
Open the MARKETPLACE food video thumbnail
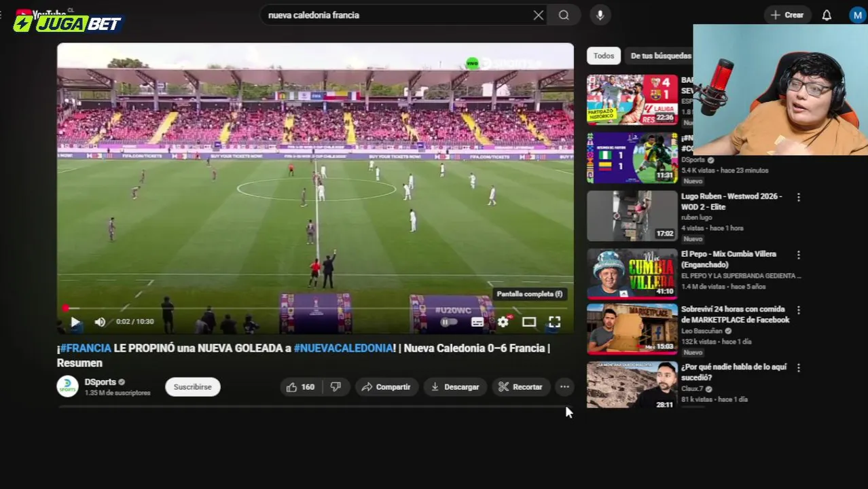(x=632, y=329)
